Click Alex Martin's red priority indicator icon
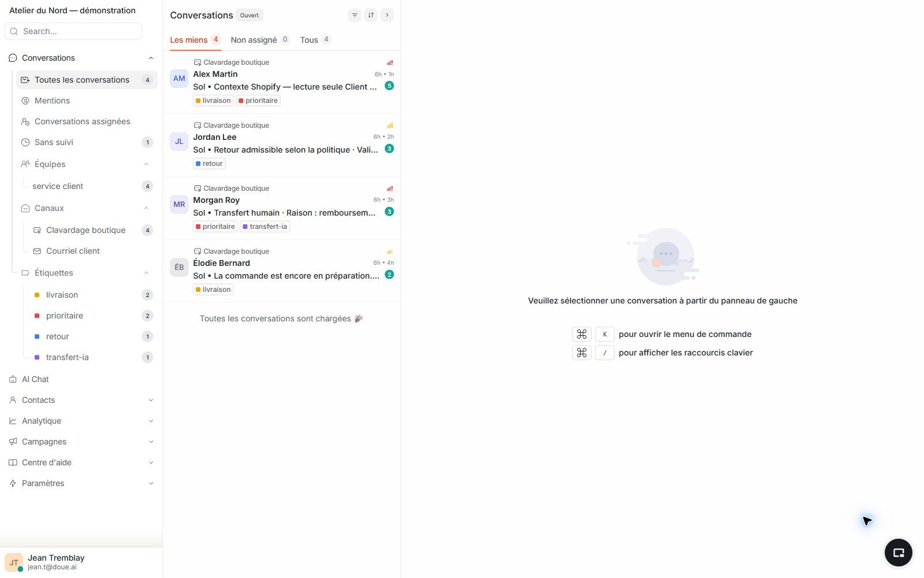 390,62
